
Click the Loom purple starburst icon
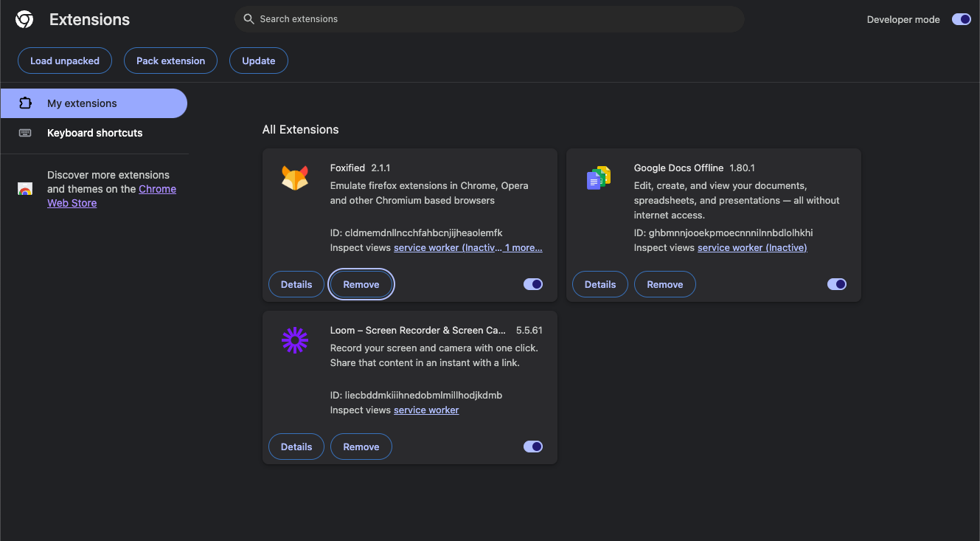click(x=295, y=340)
